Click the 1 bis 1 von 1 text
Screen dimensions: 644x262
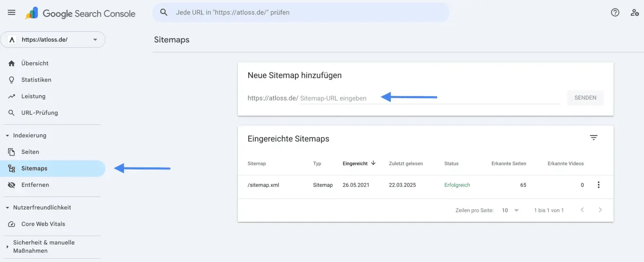click(x=549, y=210)
